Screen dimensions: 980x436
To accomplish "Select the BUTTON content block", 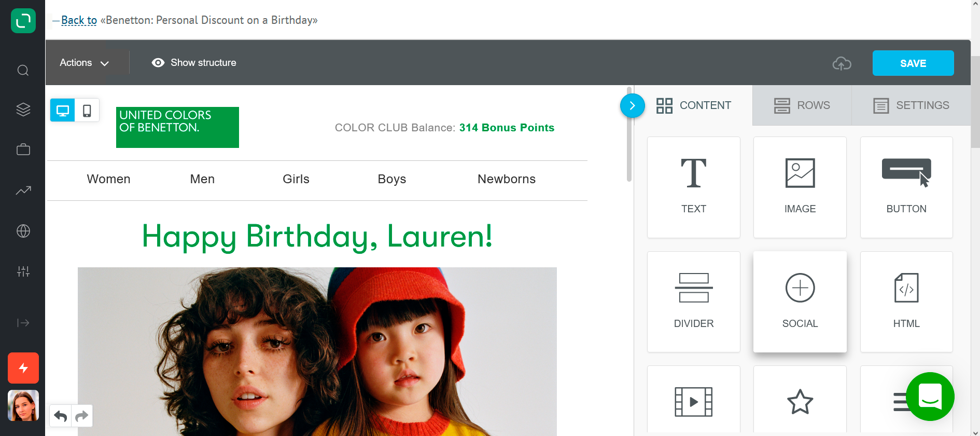I will (x=906, y=187).
